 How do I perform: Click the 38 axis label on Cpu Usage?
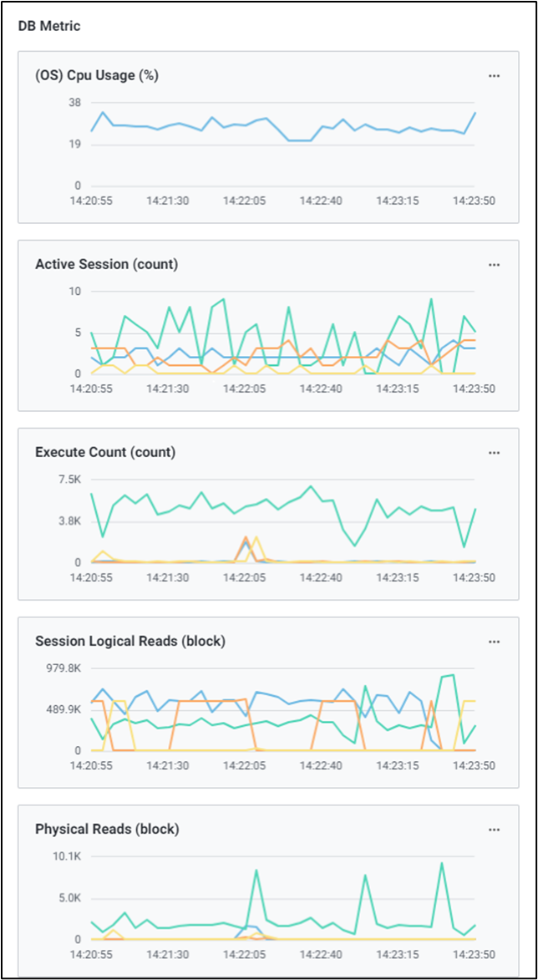point(75,103)
